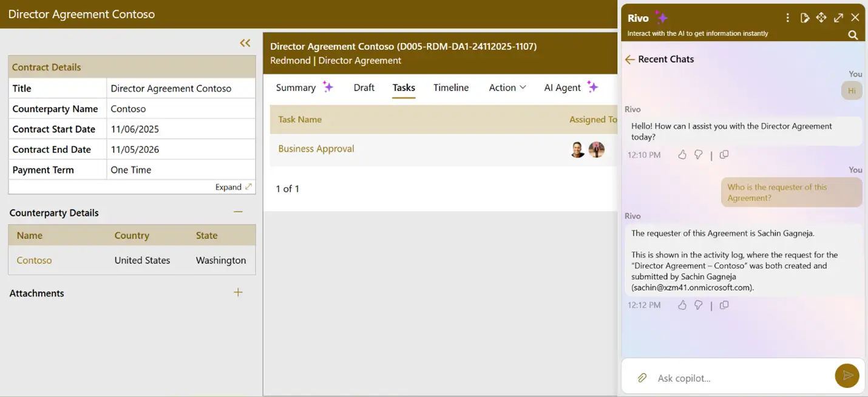The height and width of the screenshot is (397, 868).
Task: Switch to the Timeline tab
Action: (450, 87)
